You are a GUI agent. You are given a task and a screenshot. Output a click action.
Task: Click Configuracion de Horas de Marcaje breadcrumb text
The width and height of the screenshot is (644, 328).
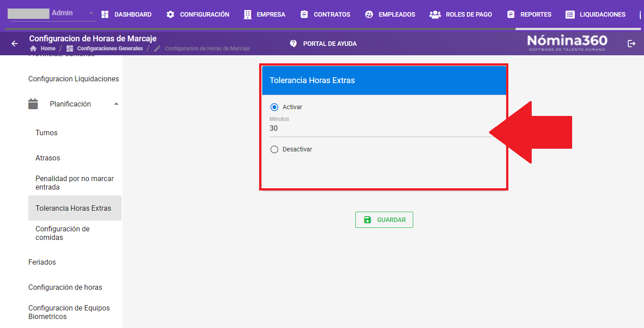coord(207,49)
